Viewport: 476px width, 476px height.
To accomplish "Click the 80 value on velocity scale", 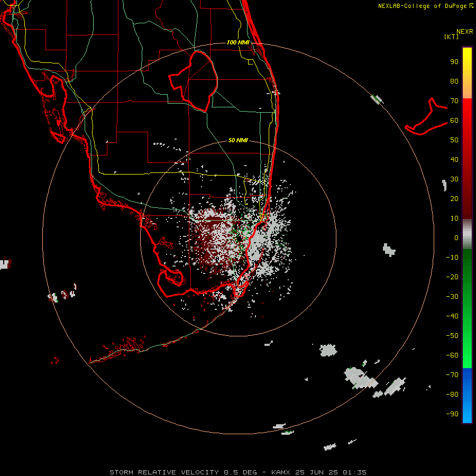I will coord(454,81).
